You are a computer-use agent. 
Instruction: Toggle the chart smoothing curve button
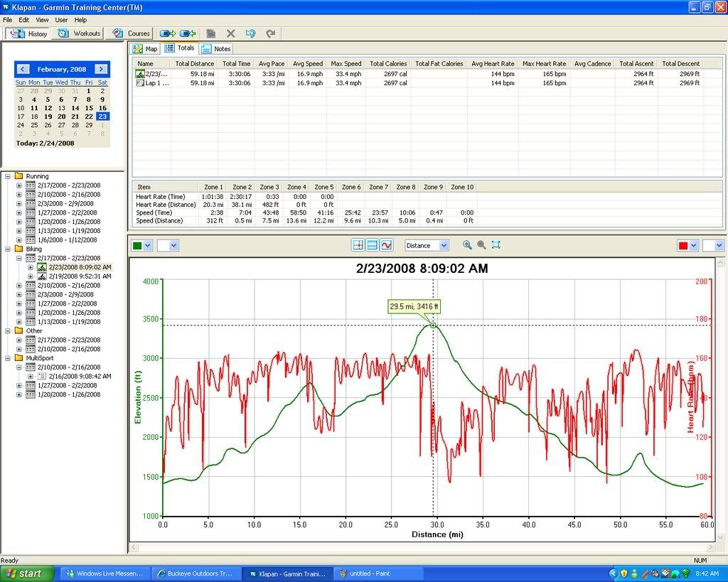[386, 245]
